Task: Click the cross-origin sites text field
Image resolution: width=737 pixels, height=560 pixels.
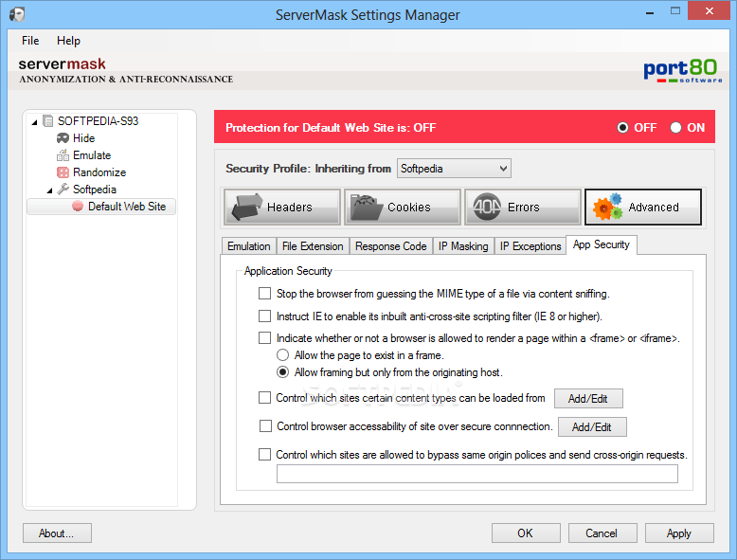Action: 477,474
